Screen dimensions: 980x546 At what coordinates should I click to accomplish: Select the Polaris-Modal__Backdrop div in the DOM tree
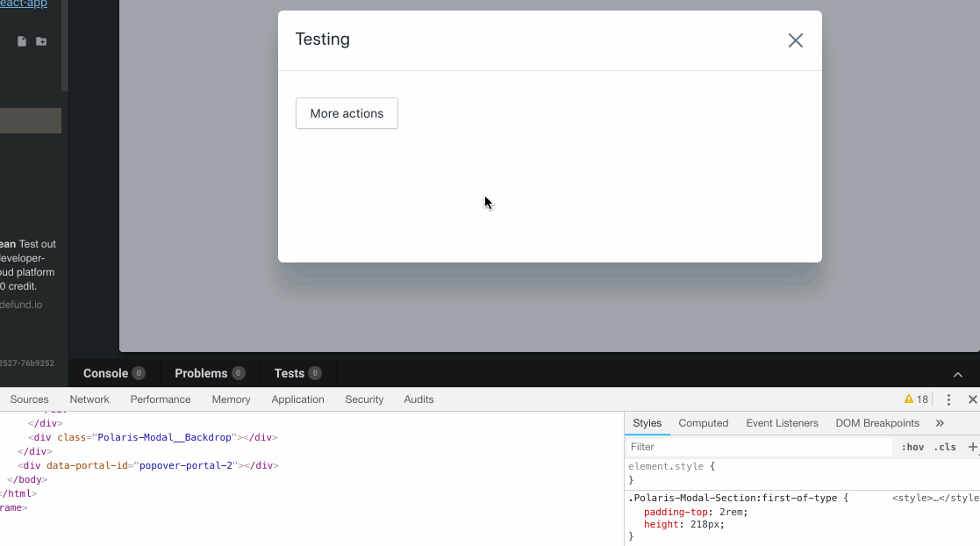[x=151, y=437]
